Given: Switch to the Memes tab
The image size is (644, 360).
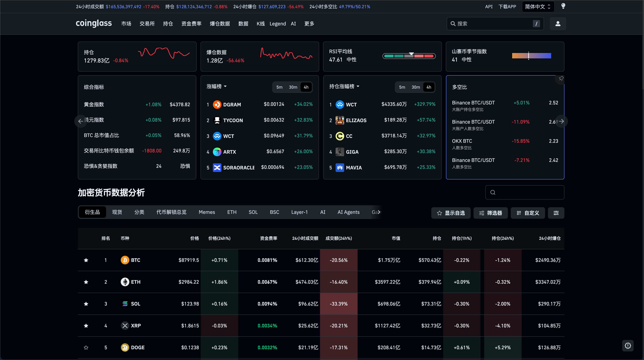Looking at the screenshot, I should tap(207, 212).
